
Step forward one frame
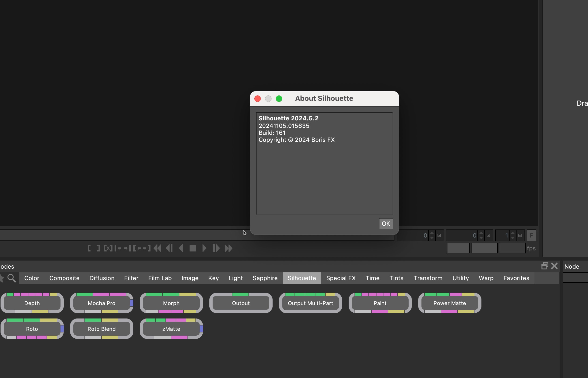point(216,248)
